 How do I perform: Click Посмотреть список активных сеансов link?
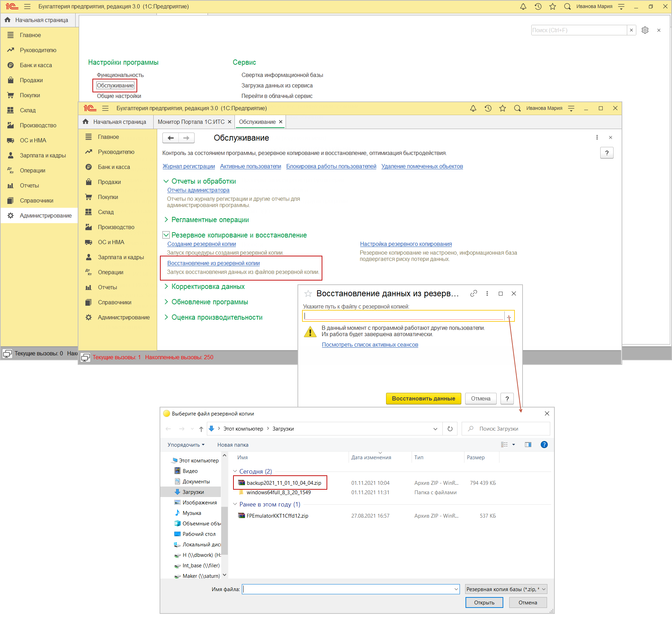[370, 345]
